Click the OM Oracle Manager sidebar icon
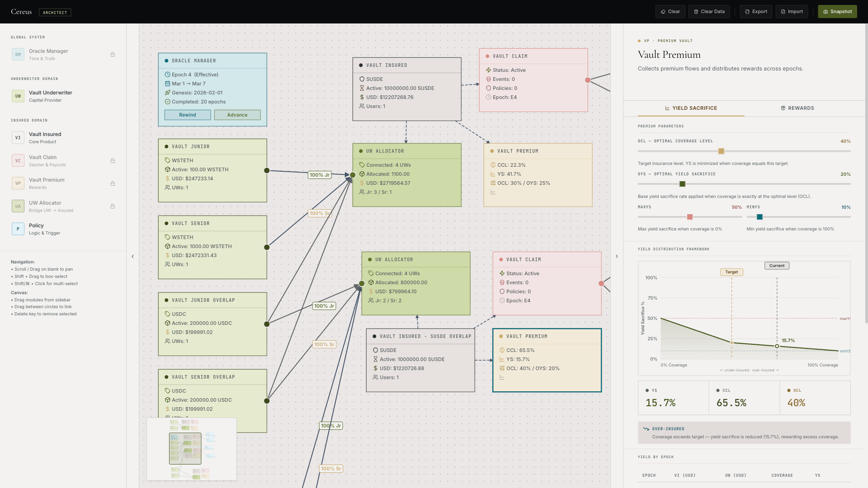 [18, 54]
